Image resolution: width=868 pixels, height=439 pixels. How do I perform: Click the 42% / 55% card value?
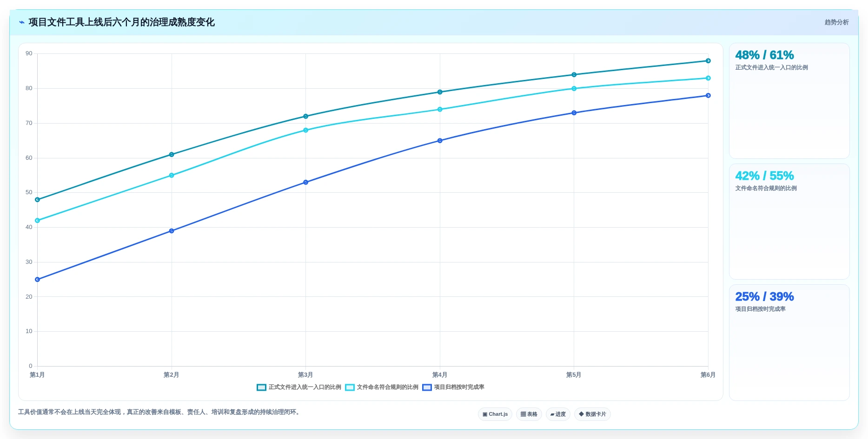(764, 176)
